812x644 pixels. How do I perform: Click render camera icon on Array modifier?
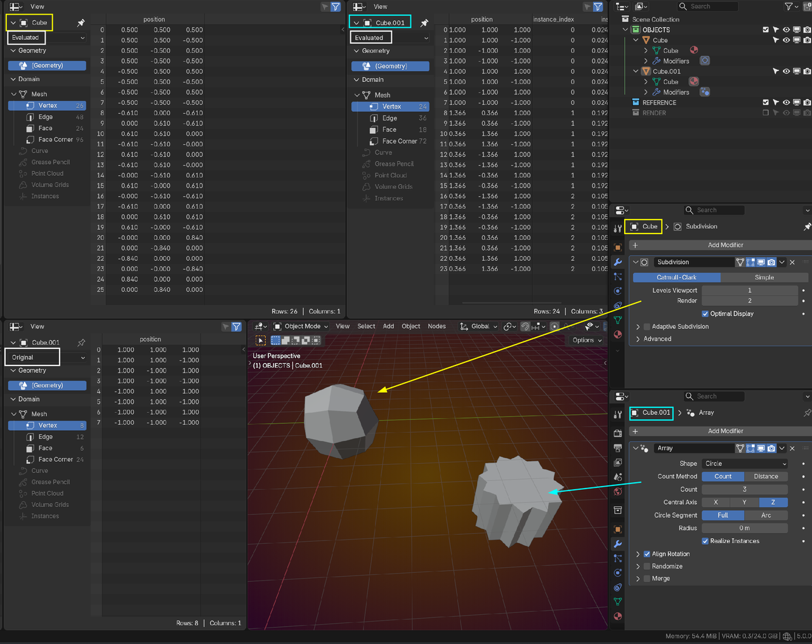click(x=771, y=448)
